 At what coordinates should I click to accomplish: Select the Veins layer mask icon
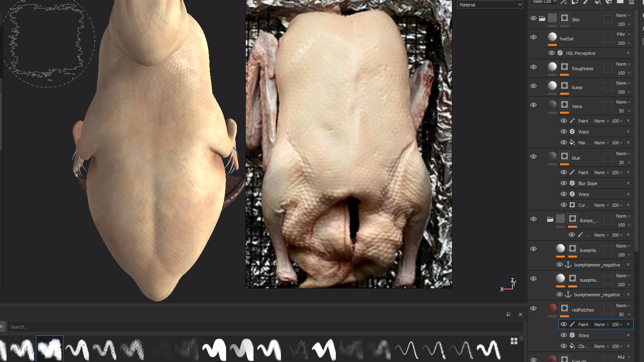click(x=565, y=104)
